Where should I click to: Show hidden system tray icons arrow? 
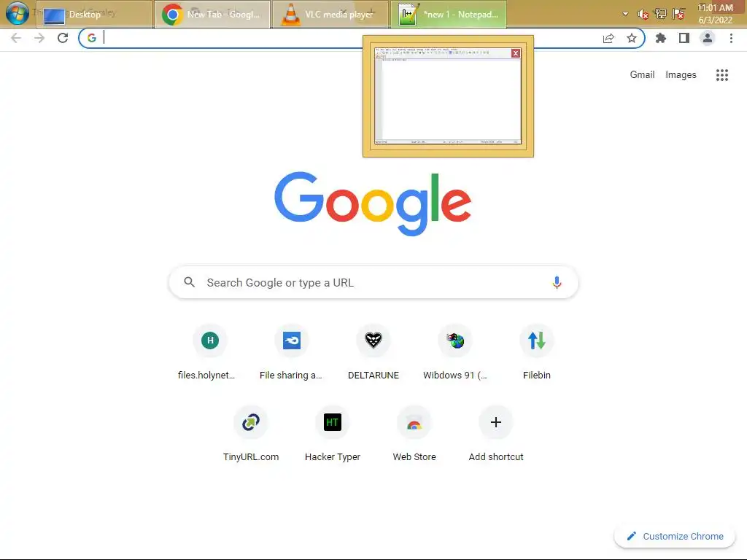pos(625,15)
